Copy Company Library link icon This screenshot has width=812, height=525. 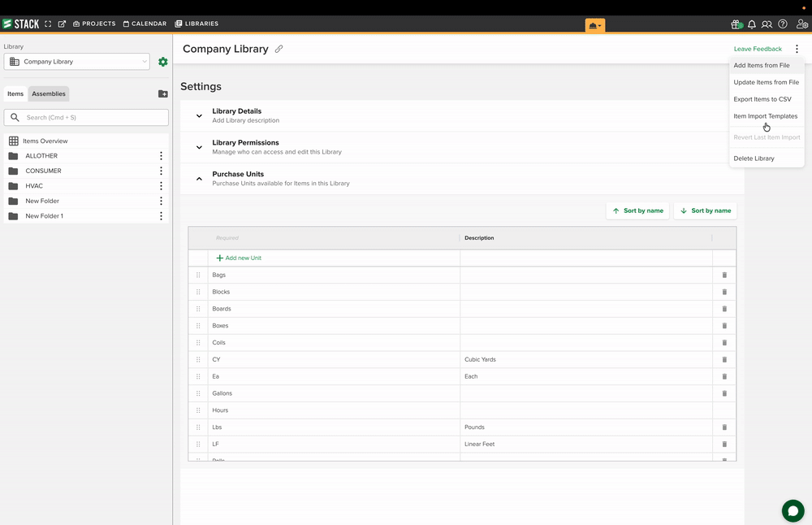(x=279, y=49)
